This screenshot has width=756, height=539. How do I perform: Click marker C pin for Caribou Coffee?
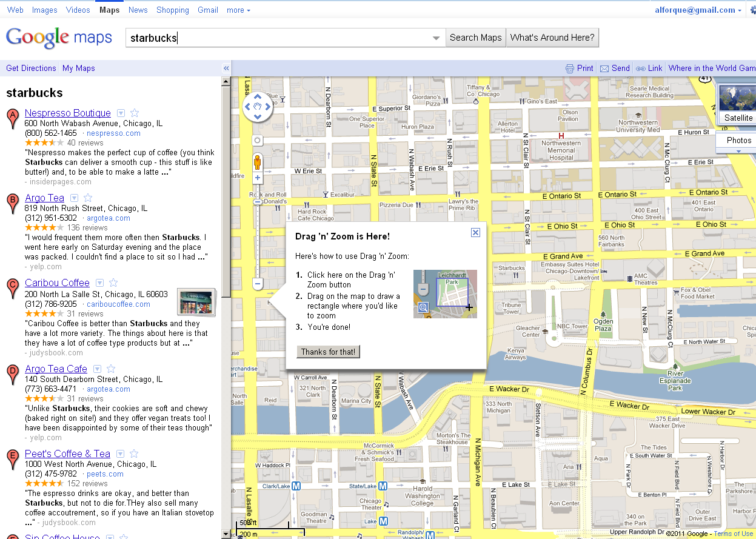point(12,289)
